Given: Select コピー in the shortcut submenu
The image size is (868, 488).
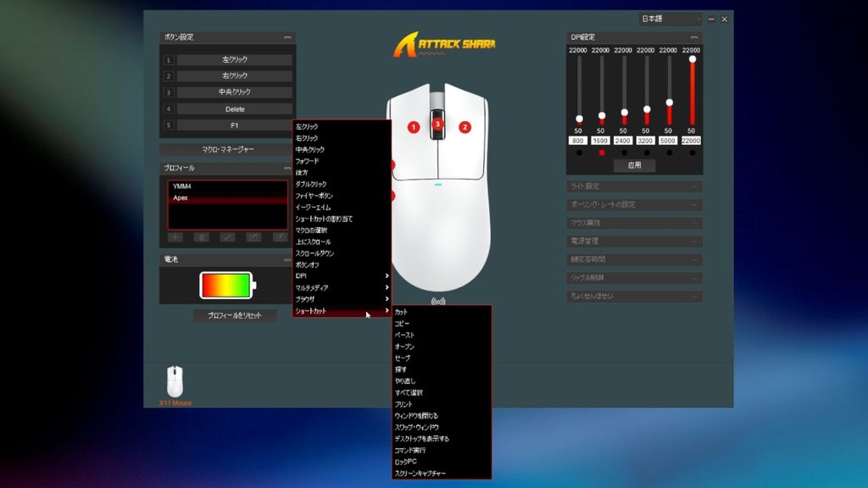Looking at the screenshot, I should pos(442,324).
